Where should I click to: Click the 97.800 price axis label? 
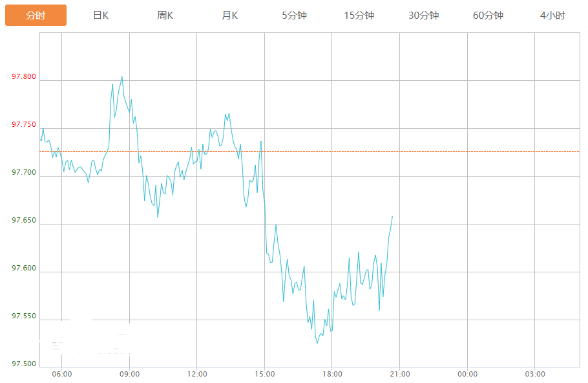pyautogui.click(x=24, y=77)
